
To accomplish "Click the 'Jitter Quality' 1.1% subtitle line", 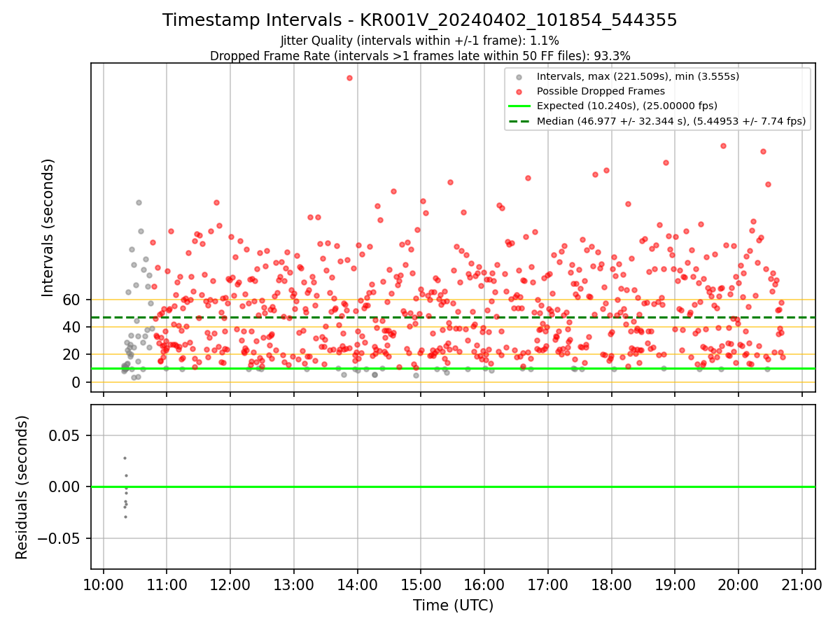I will [420, 41].
